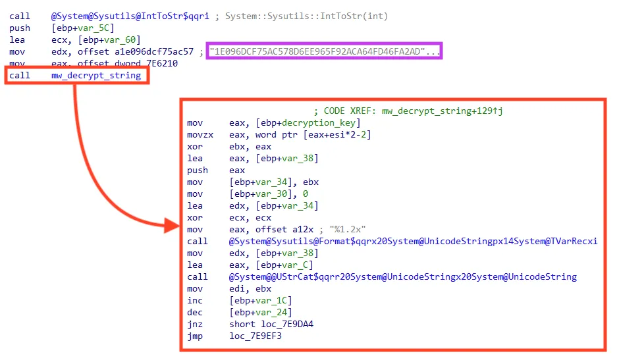Click operand "[ebp+var_30]"
Viewport: 619px width, 364px height.
[261, 194]
